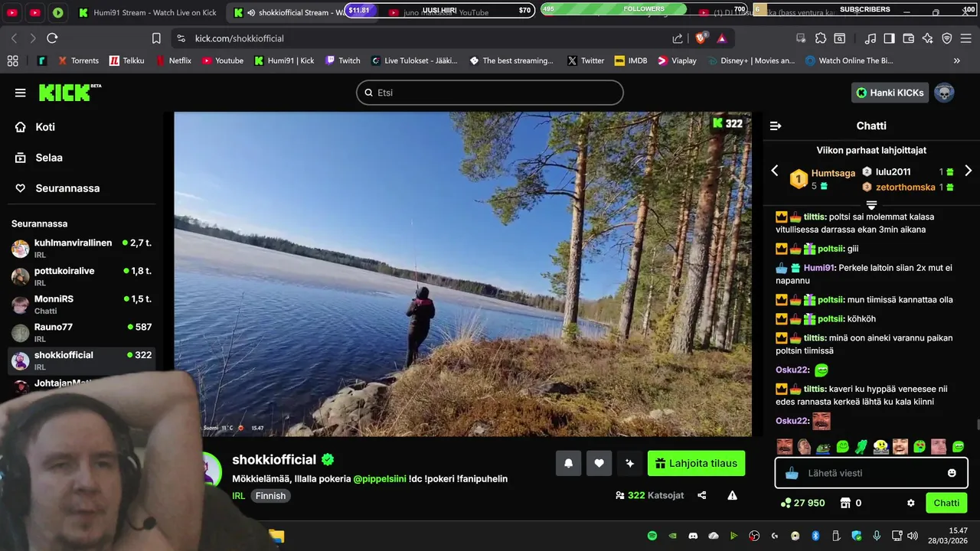
Task: Click the microphone tray icon
Action: coord(877,536)
